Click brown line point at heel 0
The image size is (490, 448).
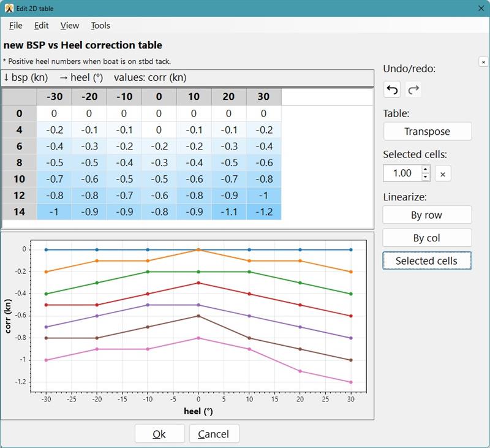[198, 316]
